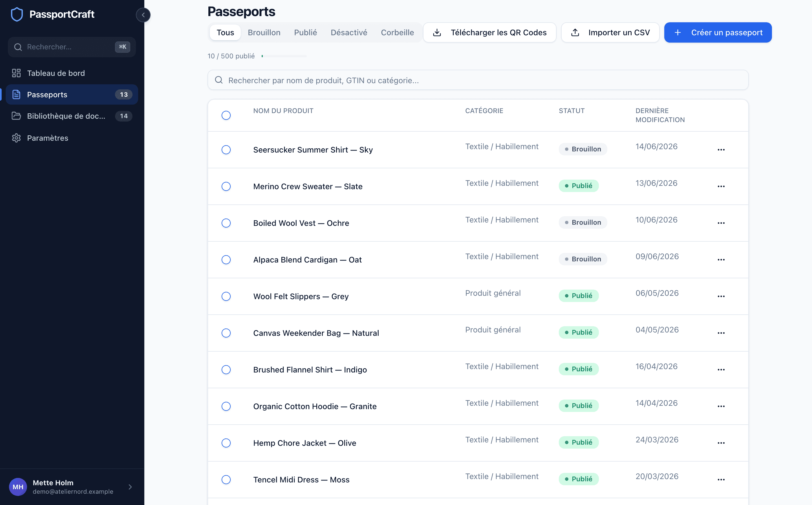Click the download icon in QR Codes button
This screenshot has height=505, width=812.
click(437, 32)
